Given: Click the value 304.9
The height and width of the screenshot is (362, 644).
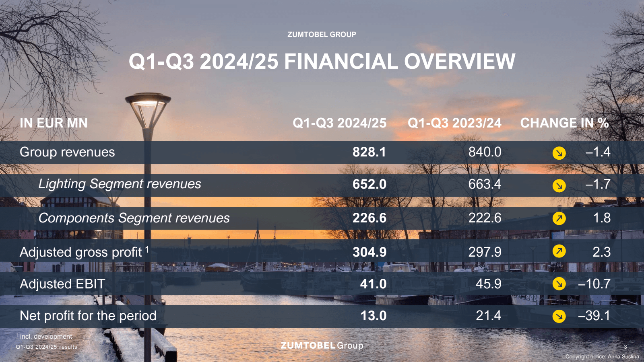Looking at the screenshot, I should [x=369, y=252].
